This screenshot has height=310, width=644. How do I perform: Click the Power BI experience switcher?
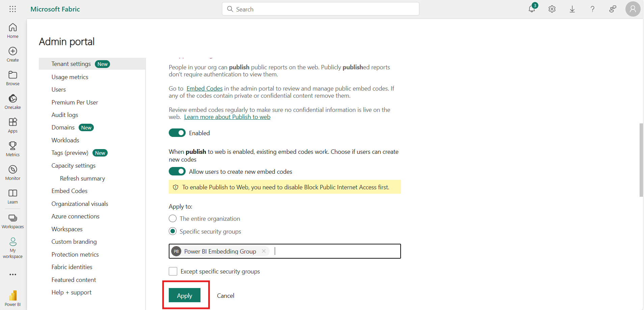13,298
